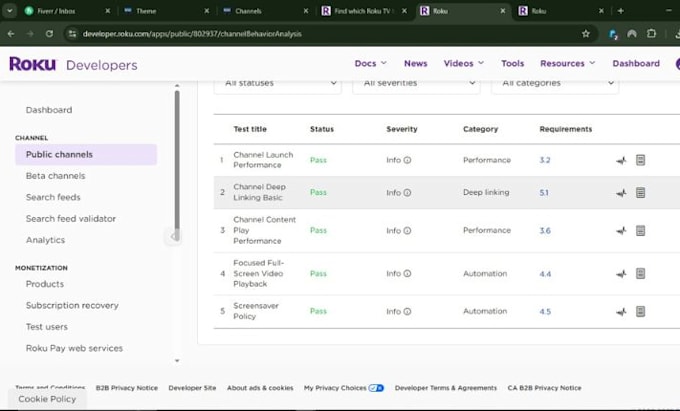The image size is (680, 411).
Task: Collapse the sidebar with the arrow handle
Action: pyautogui.click(x=173, y=237)
